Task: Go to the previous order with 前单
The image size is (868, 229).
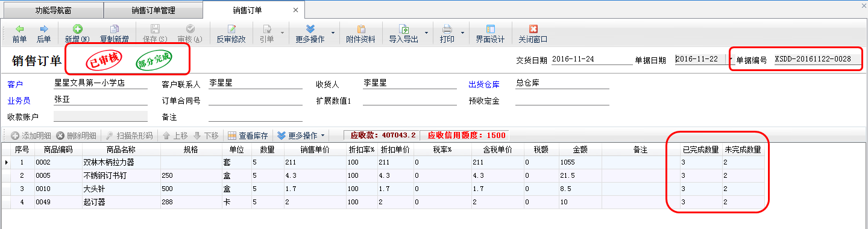Action: [19, 34]
